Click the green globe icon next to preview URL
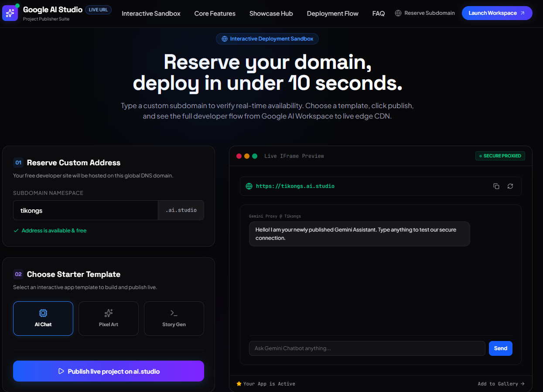Viewport: 543px width, 392px height. [249, 186]
